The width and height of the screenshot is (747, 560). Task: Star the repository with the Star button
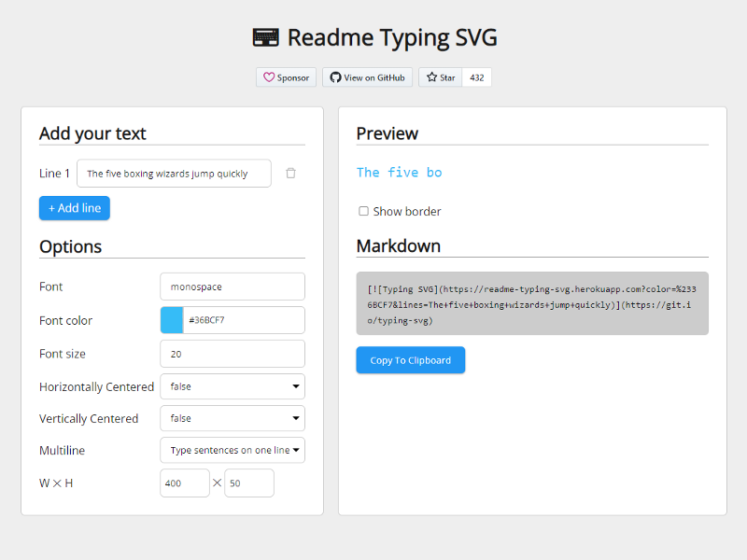(x=441, y=77)
